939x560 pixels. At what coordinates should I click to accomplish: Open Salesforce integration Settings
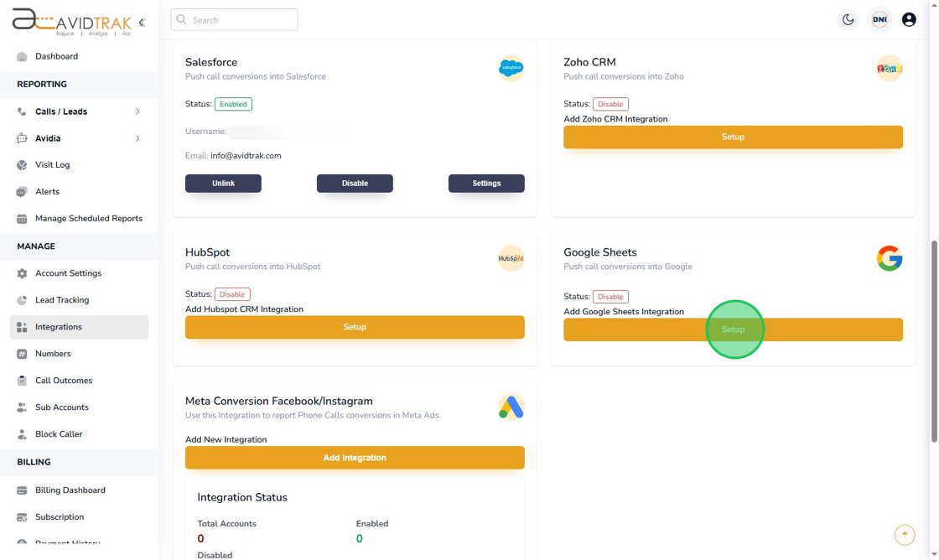click(x=486, y=183)
